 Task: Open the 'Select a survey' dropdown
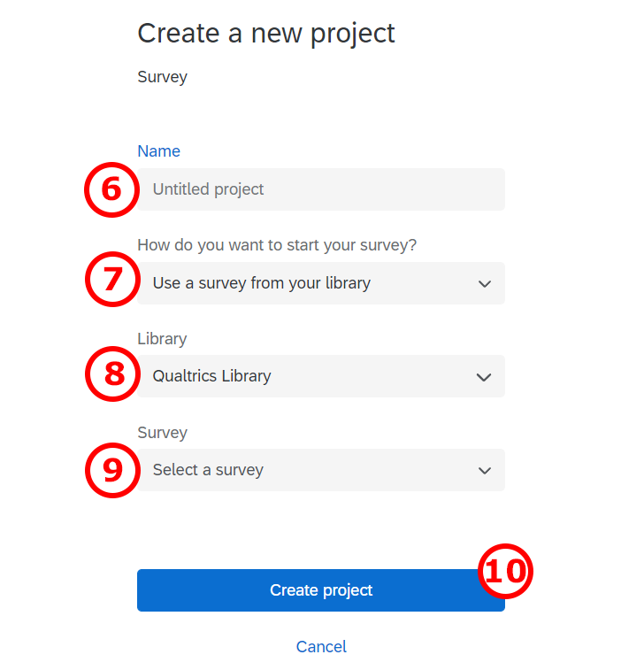tap(320, 470)
